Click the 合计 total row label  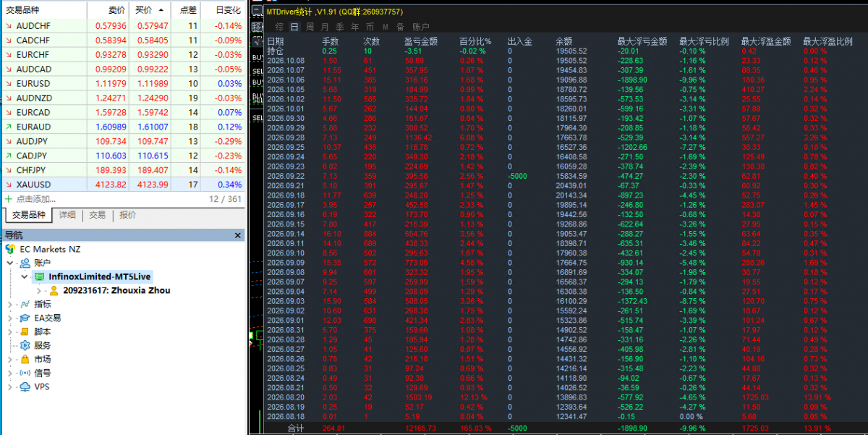pos(294,428)
